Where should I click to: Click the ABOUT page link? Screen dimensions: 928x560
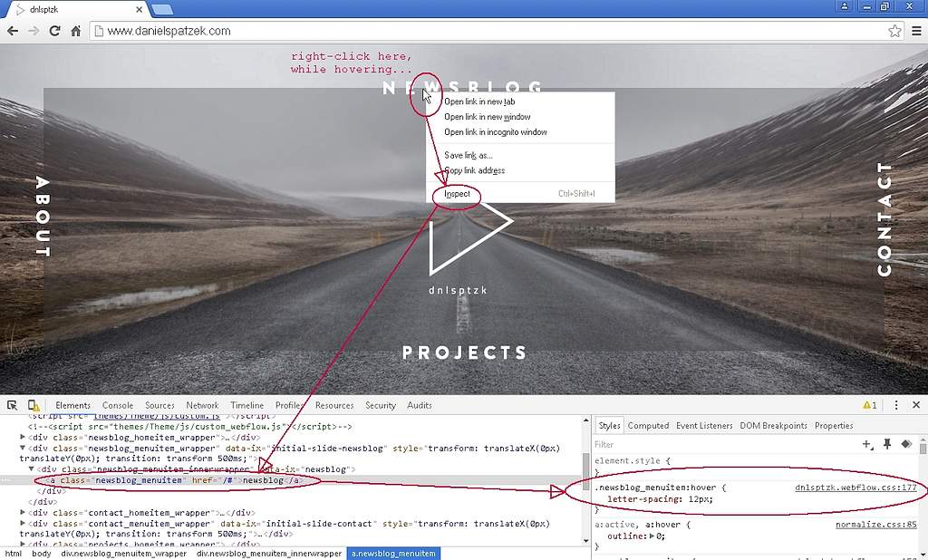43,217
